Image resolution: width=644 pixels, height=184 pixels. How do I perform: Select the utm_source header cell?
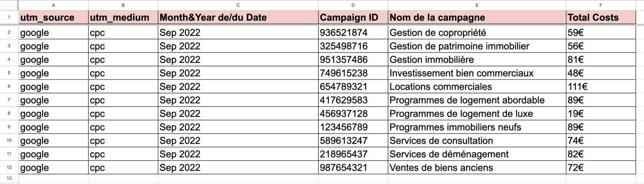pos(54,17)
